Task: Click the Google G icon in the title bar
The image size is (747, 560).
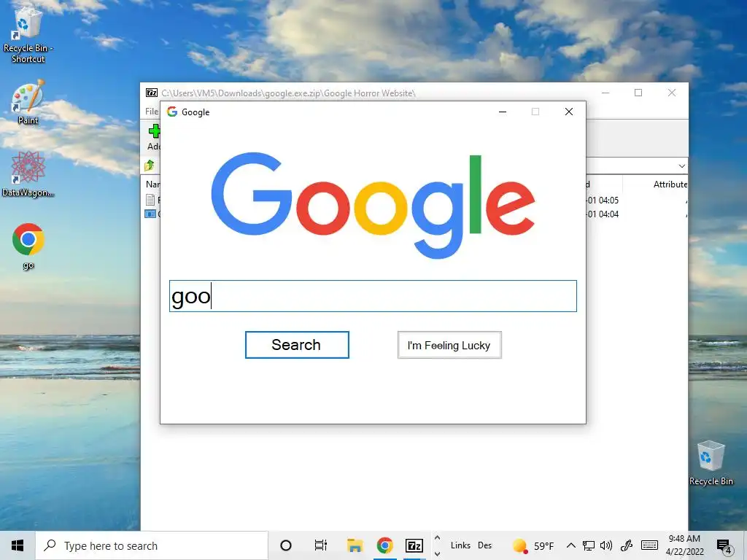Action: point(172,112)
